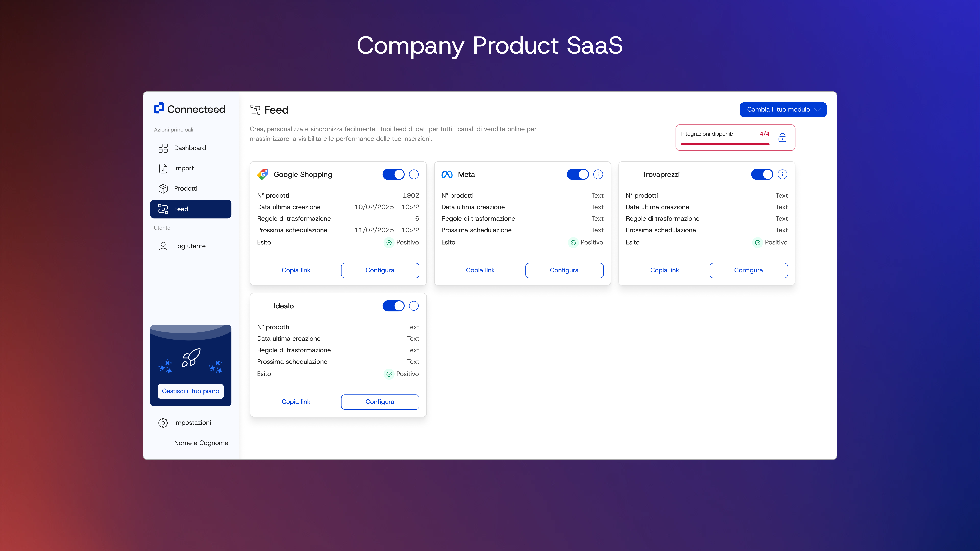Click the Prodotti box icon
Image resolution: width=980 pixels, height=551 pixels.
point(163,189)
